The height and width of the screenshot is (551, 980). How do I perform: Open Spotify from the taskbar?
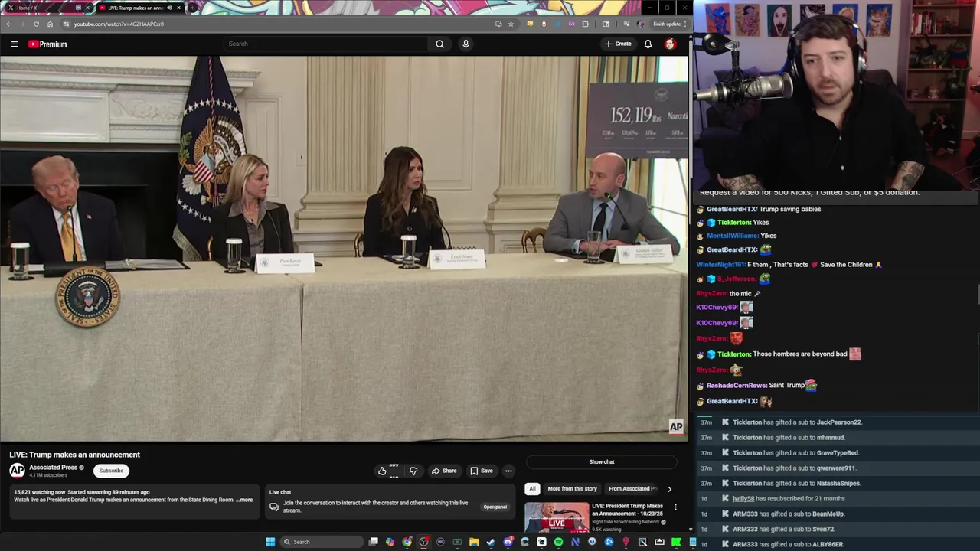pos(558,542)
